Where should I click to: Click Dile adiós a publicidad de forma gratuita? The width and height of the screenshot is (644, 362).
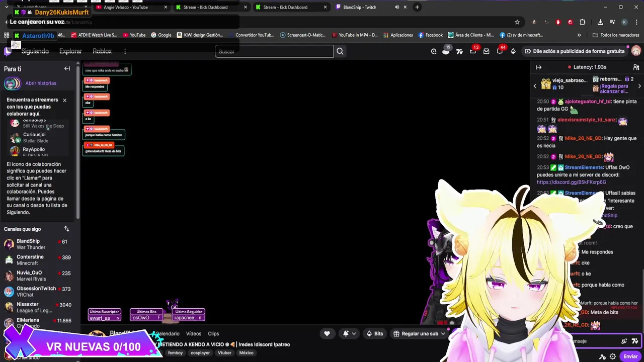[575, 51]
